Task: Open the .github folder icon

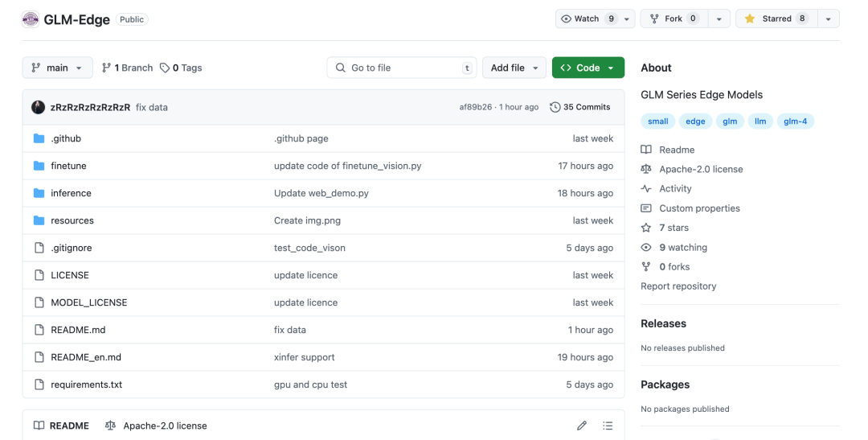Action: coord(39,138)
